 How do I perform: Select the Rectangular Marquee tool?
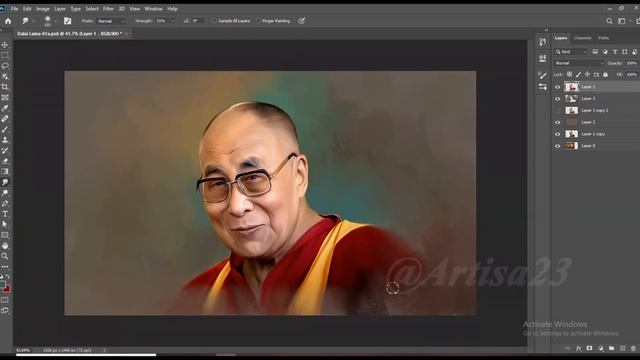pyautogui.click(x=5, y=55)
